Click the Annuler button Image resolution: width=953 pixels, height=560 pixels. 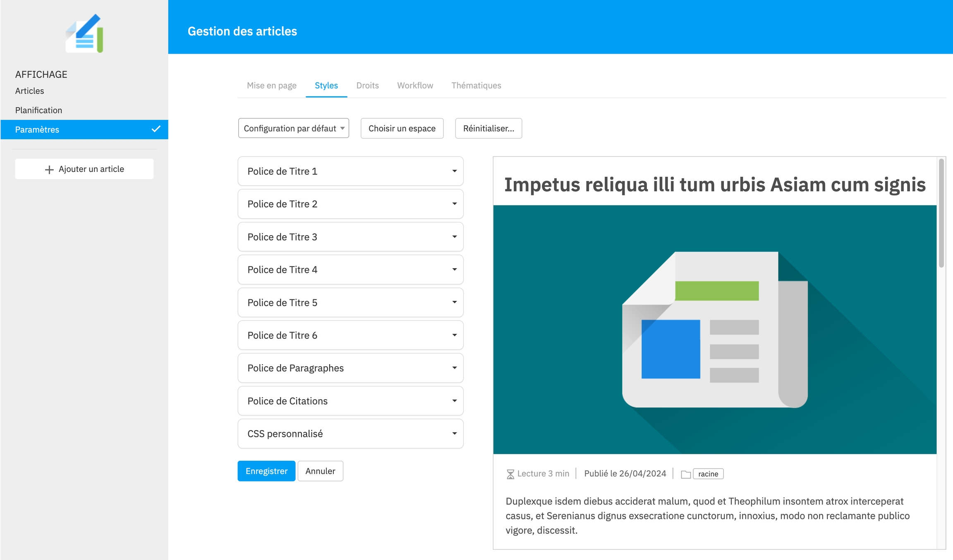(x=320, y=471)
